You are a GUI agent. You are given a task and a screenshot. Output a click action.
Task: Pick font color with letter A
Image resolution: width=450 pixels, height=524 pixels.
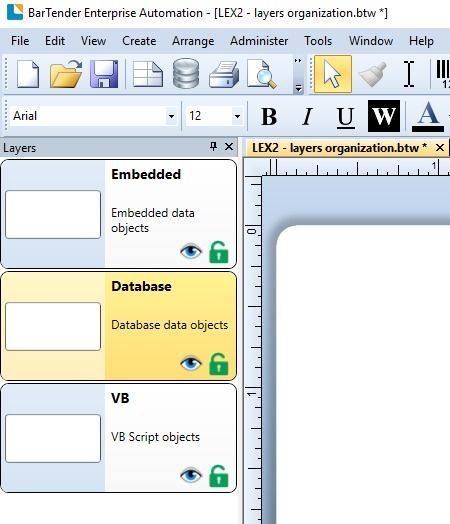[x=428, y=116]
